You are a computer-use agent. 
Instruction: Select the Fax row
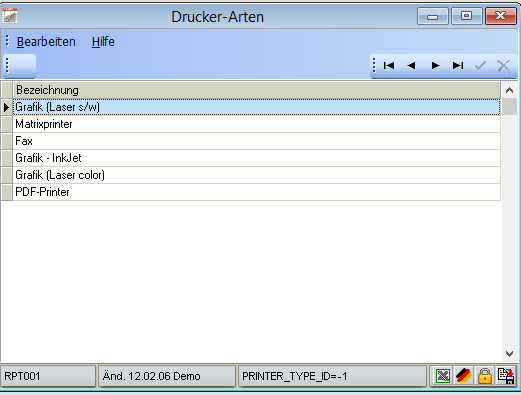257,141
